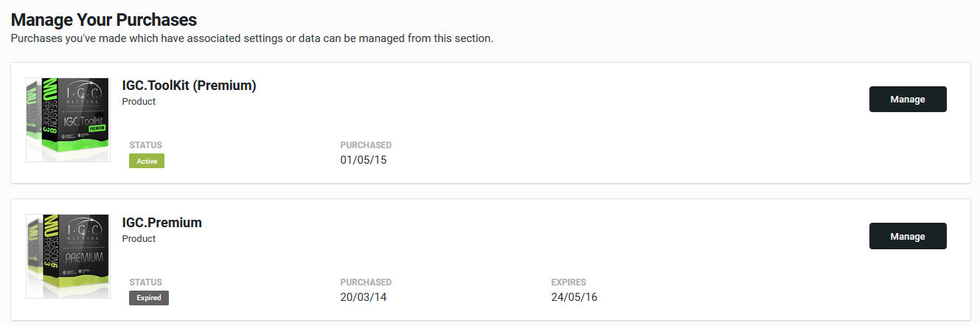
Task: Select the 01/05/15 purchased date
Action: (x=364, y=160)
